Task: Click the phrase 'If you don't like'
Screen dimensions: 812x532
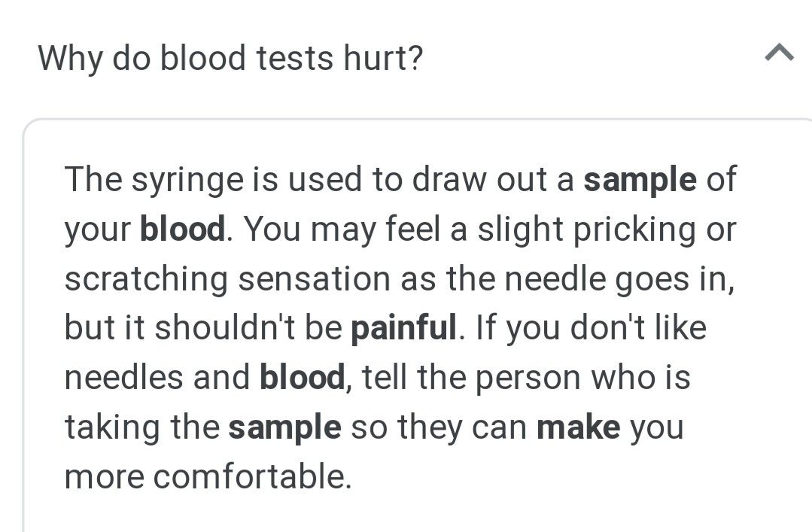Action: pyautogui.click(x=591, y=328)
